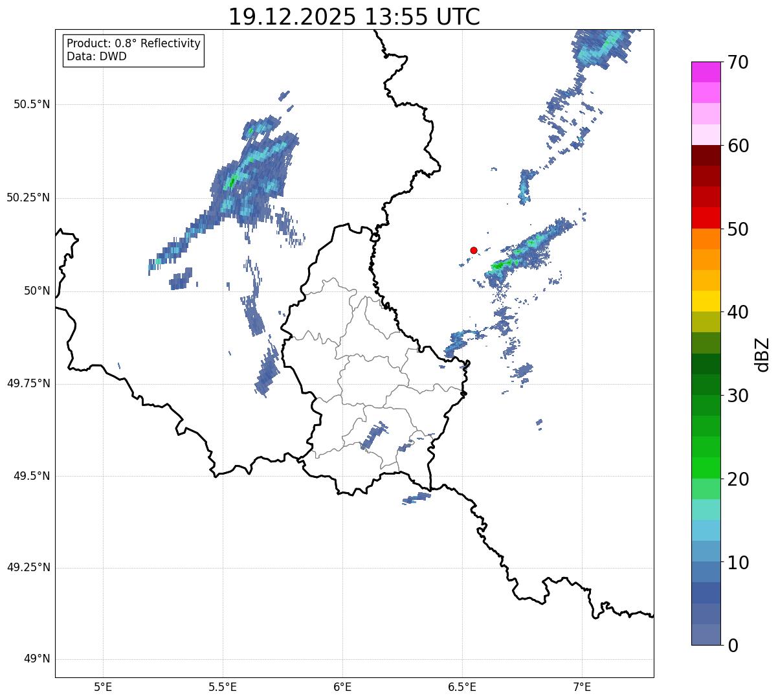Click the 5.5°E longitude label
This screenshot has width=778, height=700.
point(223,686)
